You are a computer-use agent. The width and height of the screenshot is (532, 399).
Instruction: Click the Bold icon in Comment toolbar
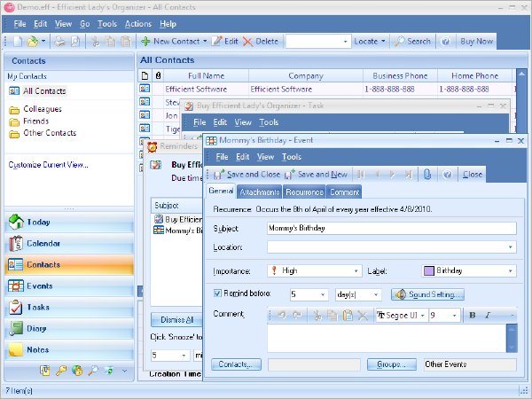tap(472, 315)
